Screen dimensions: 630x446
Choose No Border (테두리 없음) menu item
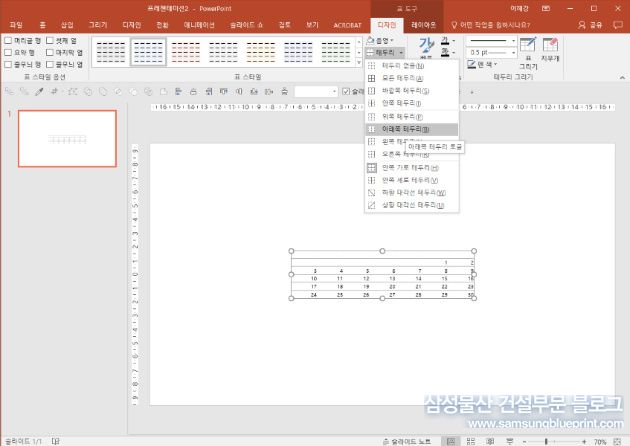click(411, 65)
